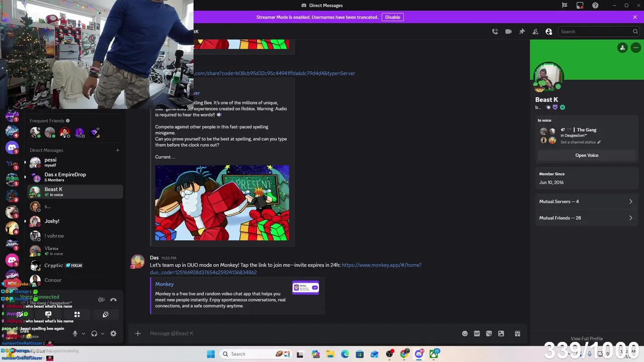The image size is (644, 362).
Task: Add friends to this DM
Action: pos(535,31)
